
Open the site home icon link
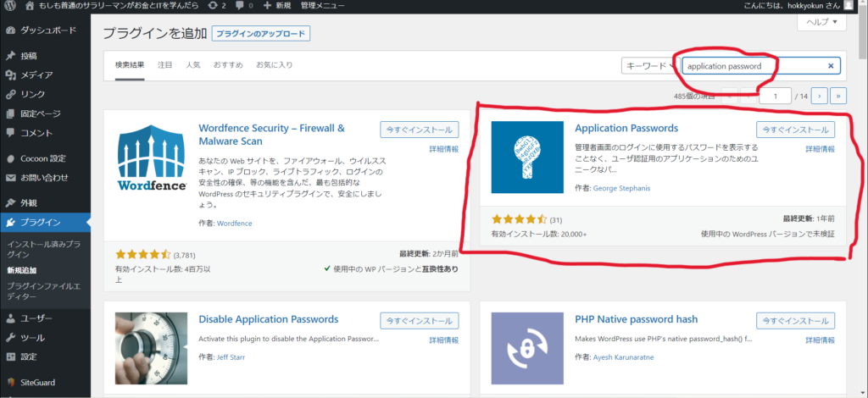(x=30, y=6)
